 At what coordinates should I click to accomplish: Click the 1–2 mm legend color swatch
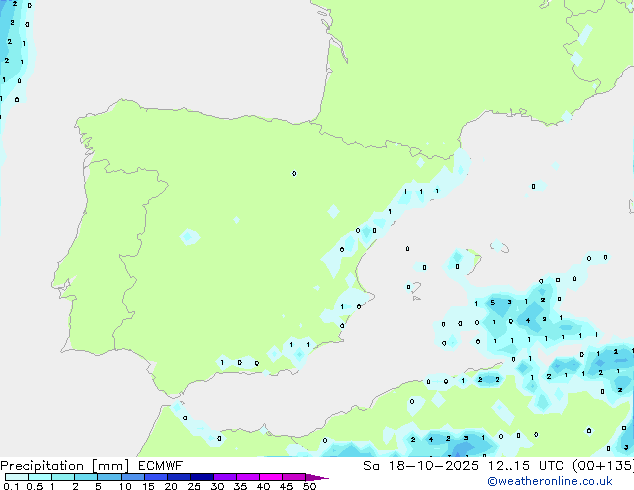click(x=63, y=477)
